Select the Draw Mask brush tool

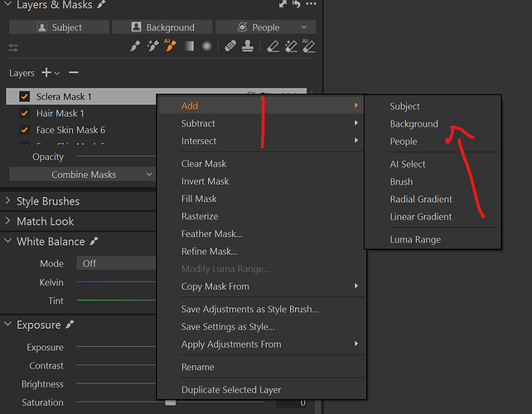click(x=136, y=46)
